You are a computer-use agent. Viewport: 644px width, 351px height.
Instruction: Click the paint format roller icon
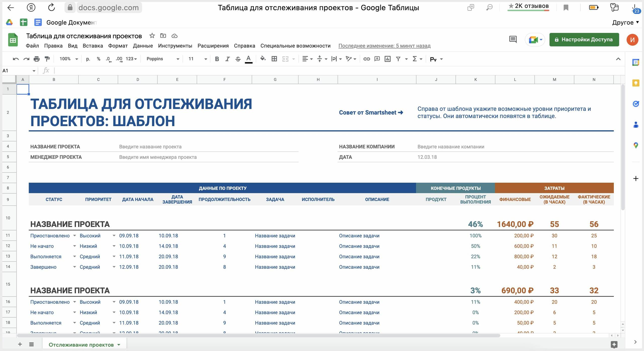click(47, 59)
